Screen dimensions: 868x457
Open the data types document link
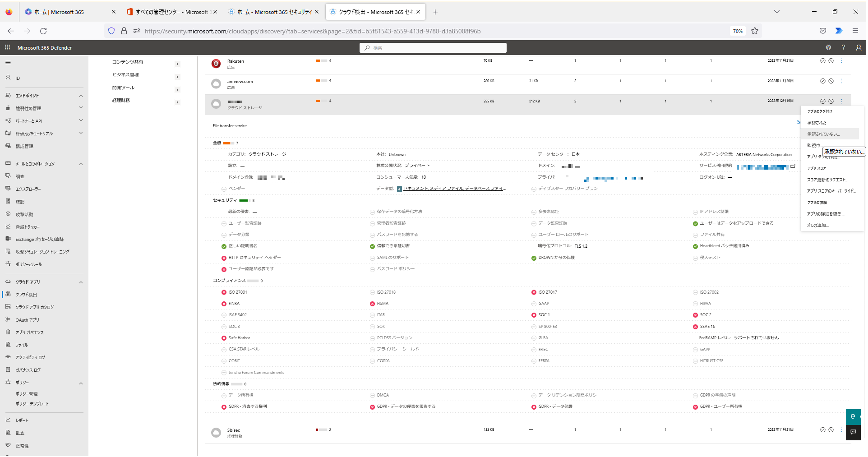[454, 189]
